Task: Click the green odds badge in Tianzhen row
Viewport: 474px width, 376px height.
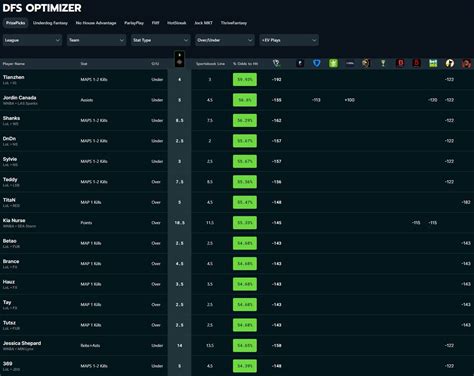Action: click(x=245, y=80)
